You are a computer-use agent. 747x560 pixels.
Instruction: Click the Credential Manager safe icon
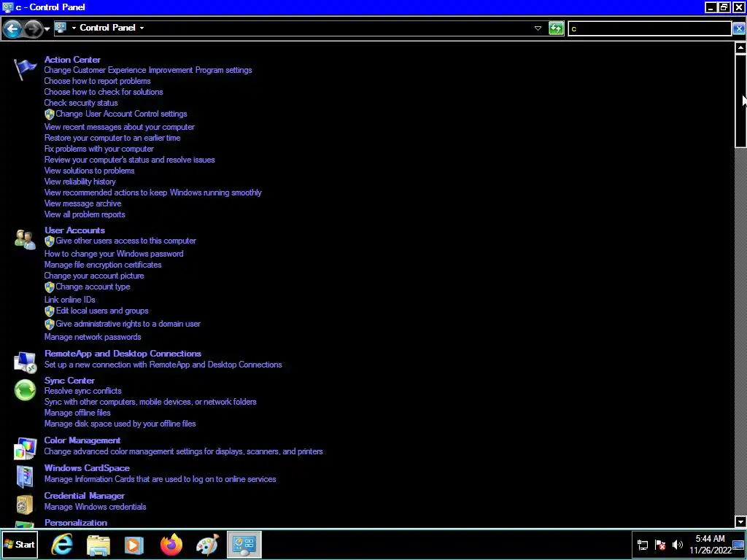[x=25, y=505]
